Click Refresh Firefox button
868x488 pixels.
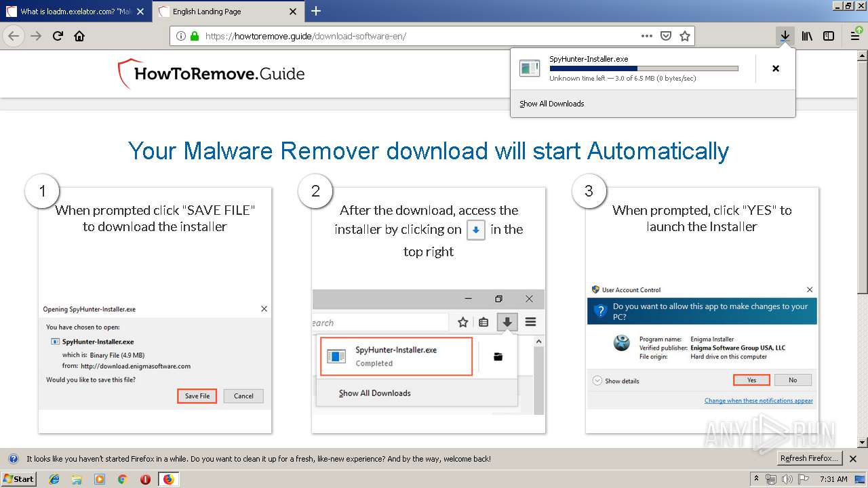(809, 458)
